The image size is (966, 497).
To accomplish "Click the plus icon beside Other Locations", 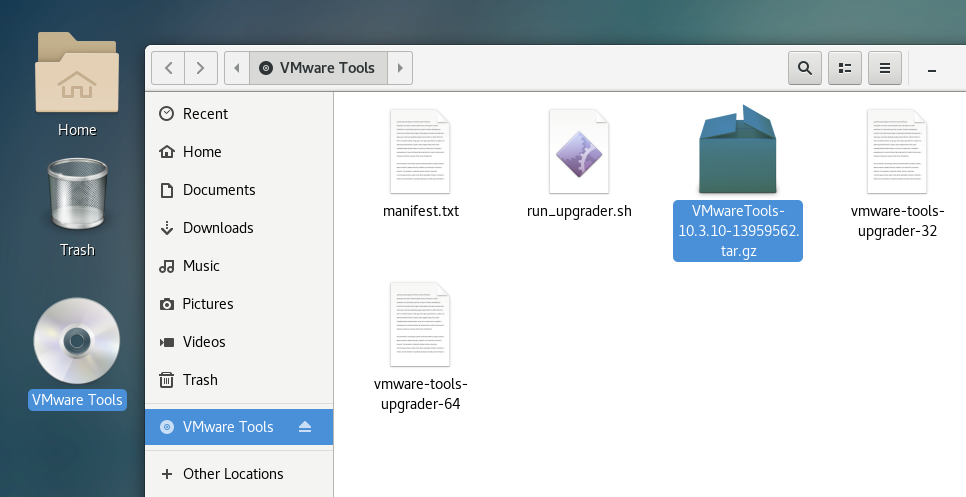I will [166, 474].
